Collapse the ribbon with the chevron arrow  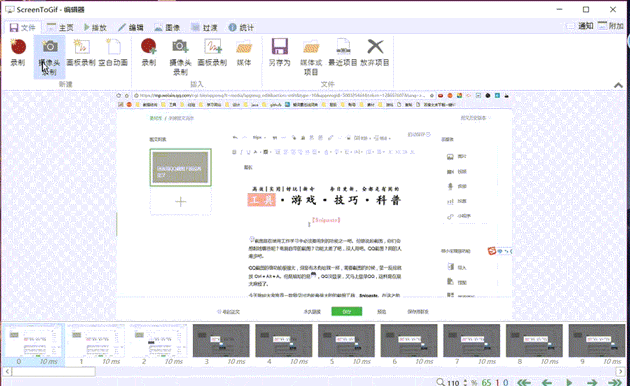click(x=618, y=85)
